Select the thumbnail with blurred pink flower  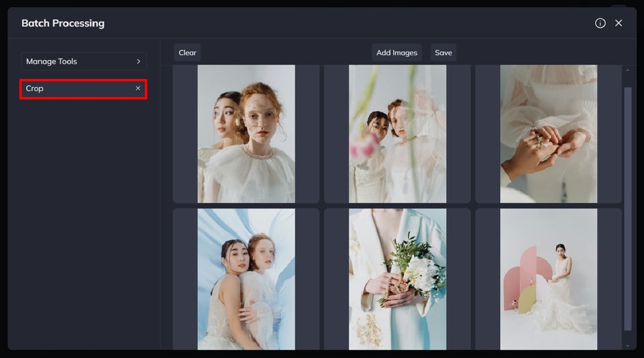click(x=398, y=134)
